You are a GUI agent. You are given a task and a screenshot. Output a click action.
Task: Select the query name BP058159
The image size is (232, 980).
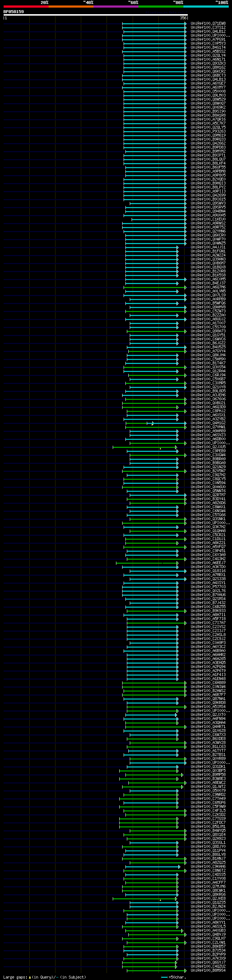14,12
